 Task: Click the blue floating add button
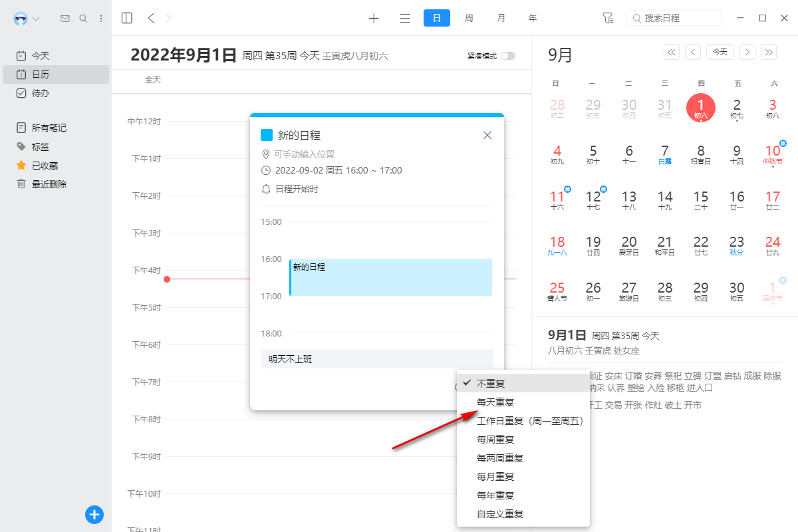point(94,514)
